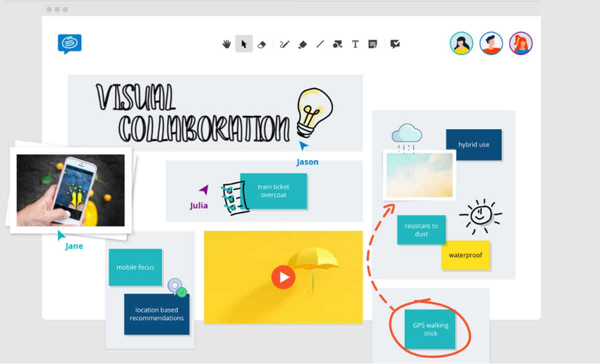The width and height of the screenshot is (600, 364).
Task: Select the 'mobile focus' note
Action: [135, 267]
